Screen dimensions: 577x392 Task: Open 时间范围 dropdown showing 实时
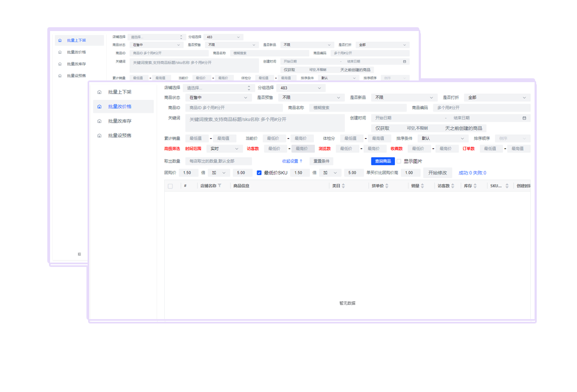[x=225, y=148]
